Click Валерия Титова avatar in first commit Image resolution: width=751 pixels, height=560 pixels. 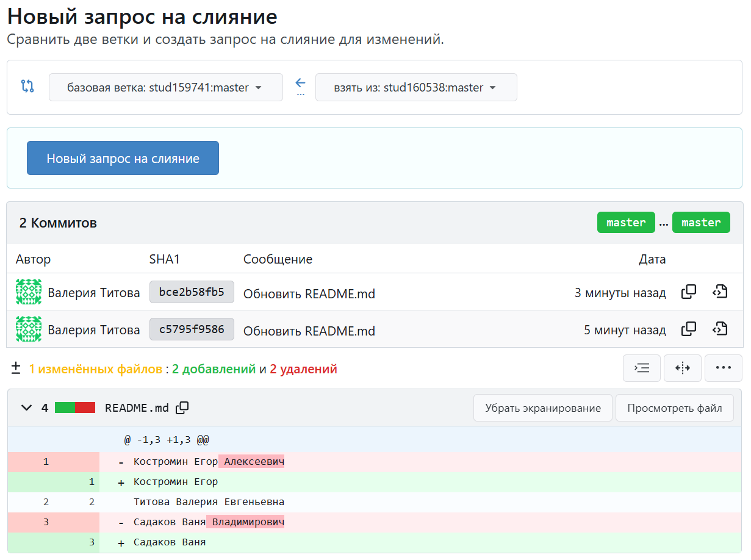point(29,292)
